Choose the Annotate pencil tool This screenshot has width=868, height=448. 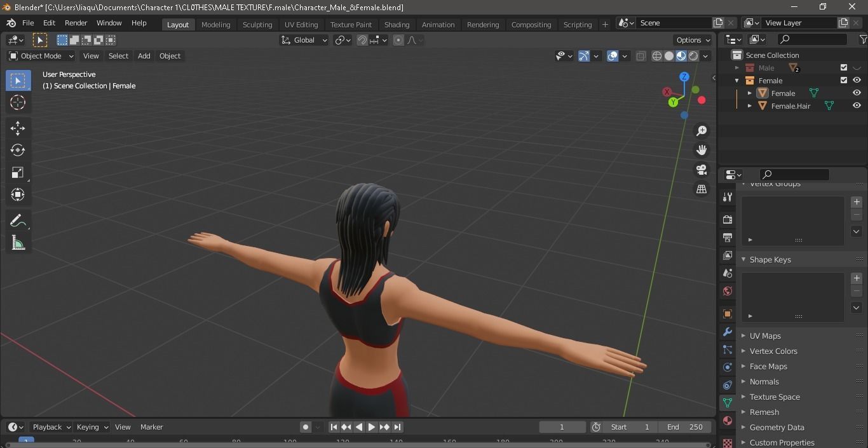point(18,221)
